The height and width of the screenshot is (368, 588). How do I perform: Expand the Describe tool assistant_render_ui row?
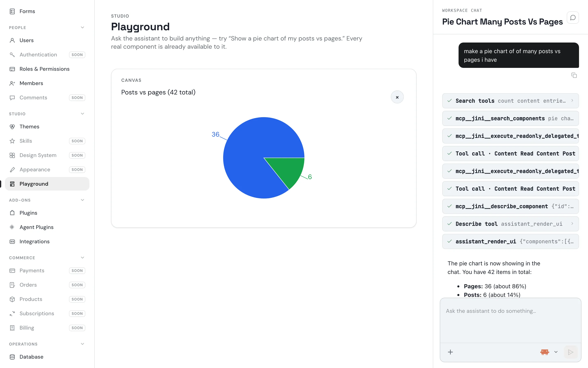click(x=510, y=224)
